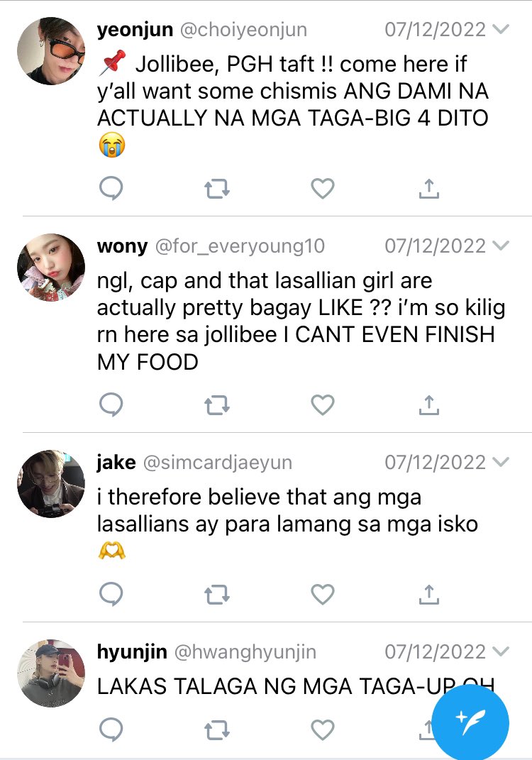Compose new tweet with blue feather button

click(x=470, y=721)
